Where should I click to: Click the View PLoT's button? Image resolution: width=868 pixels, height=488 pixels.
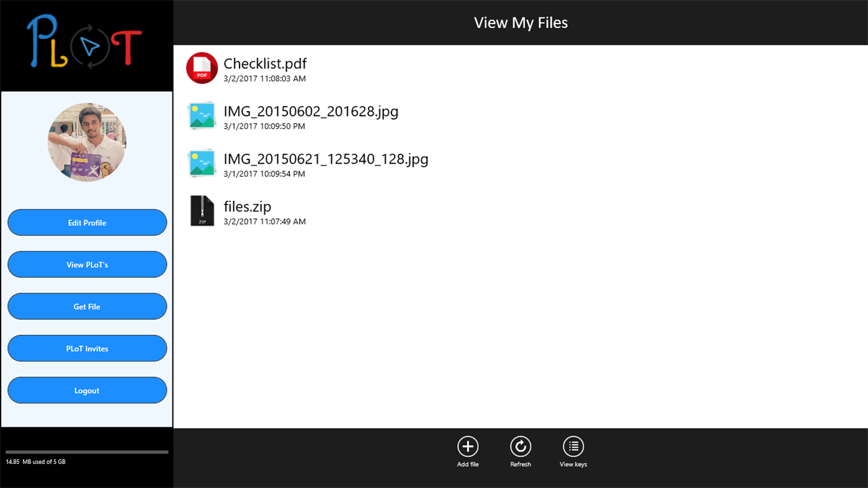tap(87, 265)
